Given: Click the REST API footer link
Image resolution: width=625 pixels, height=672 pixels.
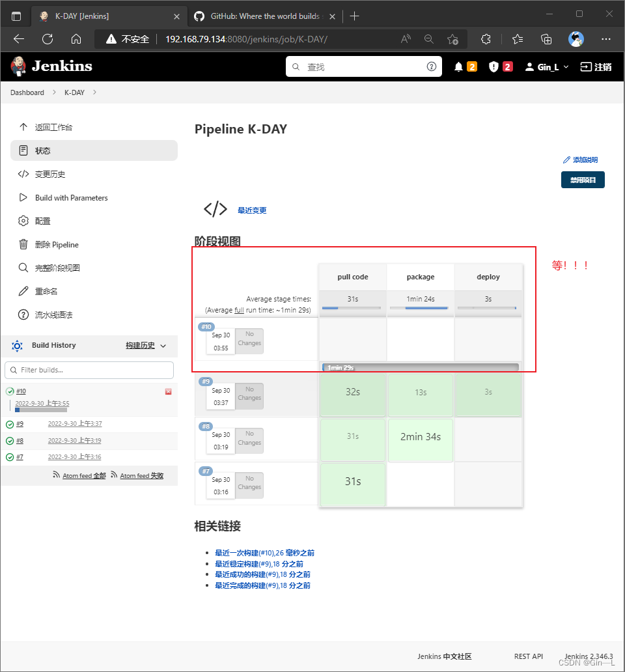Looking at the screenshot, I should (x=528, y=656).
